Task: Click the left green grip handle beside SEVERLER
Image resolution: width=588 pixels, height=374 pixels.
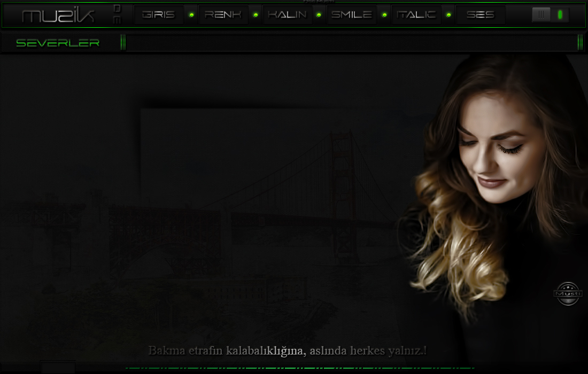Action: coord(123,42)
